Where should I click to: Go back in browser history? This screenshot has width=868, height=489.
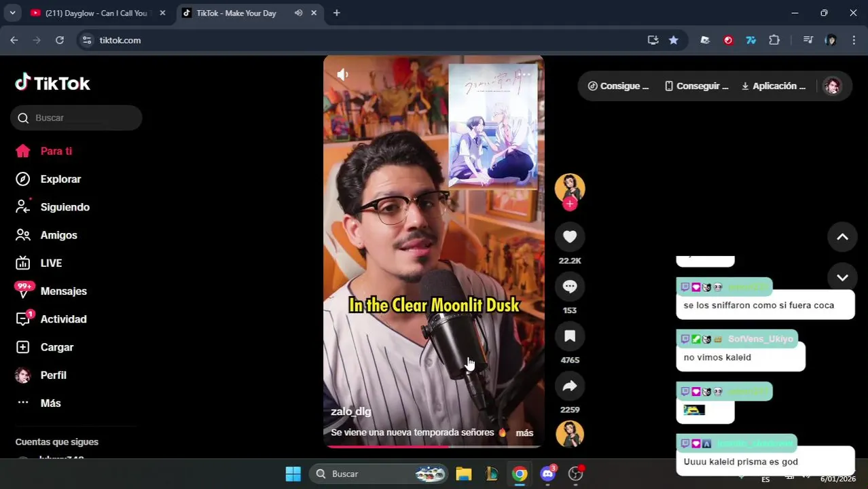tap(14, 40)
